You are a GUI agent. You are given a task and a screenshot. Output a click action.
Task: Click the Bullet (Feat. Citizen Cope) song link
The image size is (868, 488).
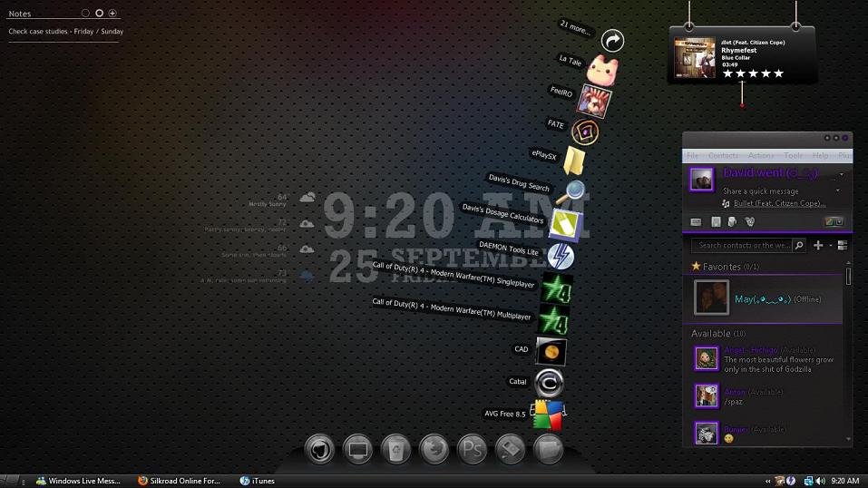pos(779,203)
